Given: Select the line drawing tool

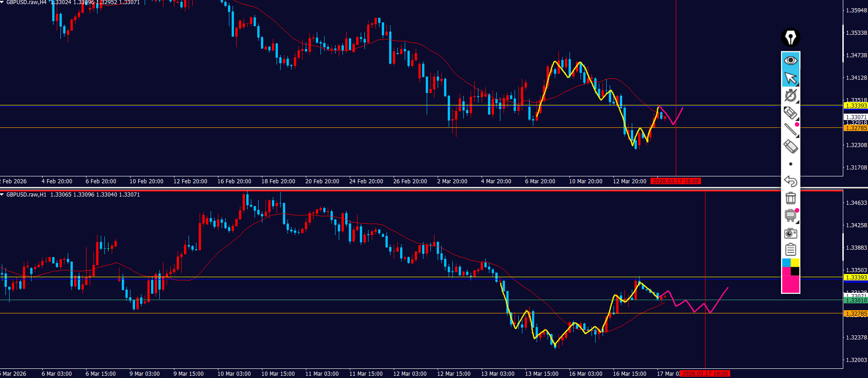Looking at the screenshot, I should [790, 130].
